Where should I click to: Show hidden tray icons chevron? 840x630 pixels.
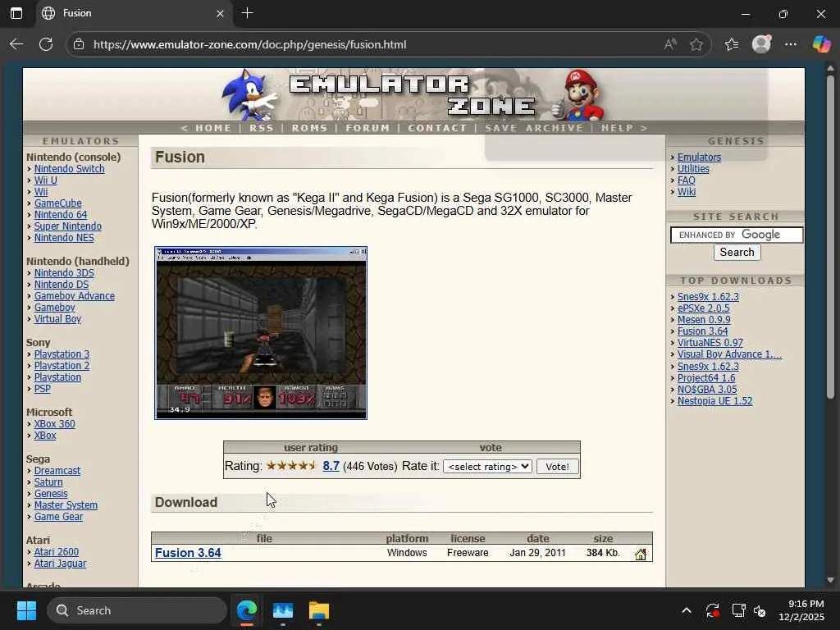687,610
